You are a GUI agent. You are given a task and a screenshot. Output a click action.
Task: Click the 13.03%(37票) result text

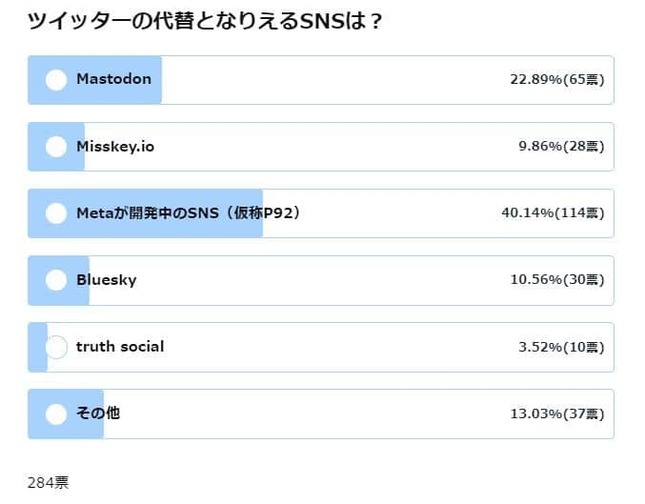tap(556, 413)
